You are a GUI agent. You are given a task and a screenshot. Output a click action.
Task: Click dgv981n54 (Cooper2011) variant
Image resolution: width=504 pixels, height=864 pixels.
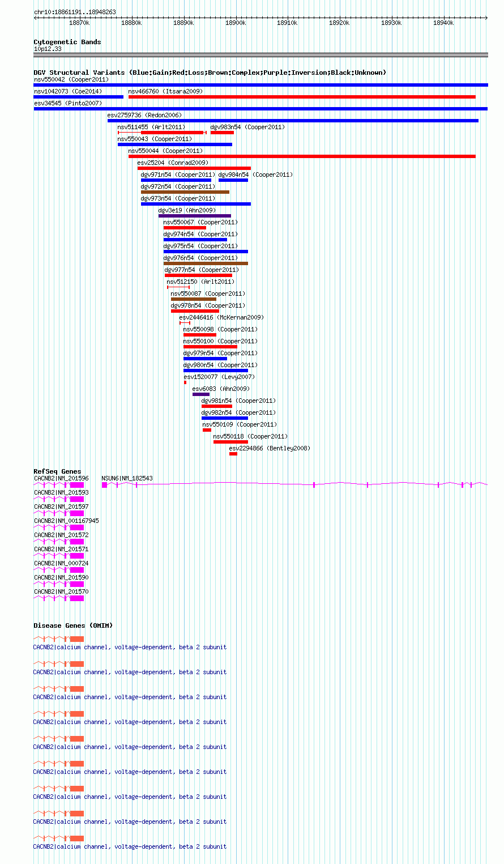217,406
